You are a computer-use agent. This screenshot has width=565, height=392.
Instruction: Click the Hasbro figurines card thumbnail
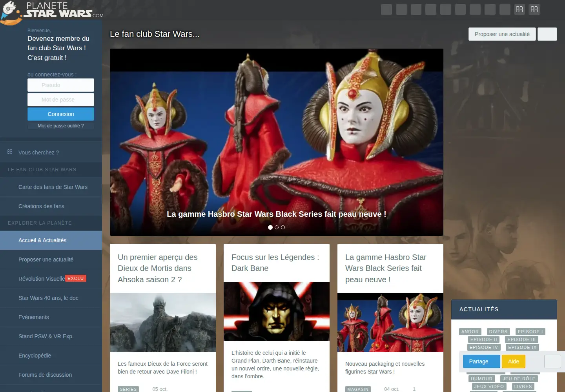(390, 322)
